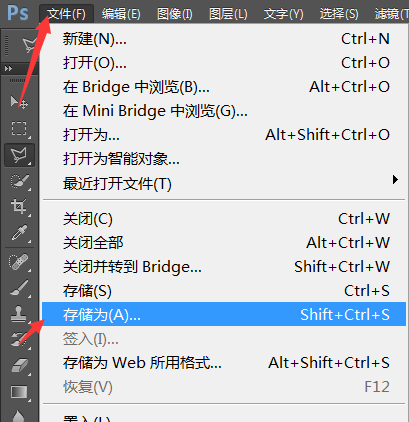
Task: Select the Brush tool
Action: pos(19,288)
